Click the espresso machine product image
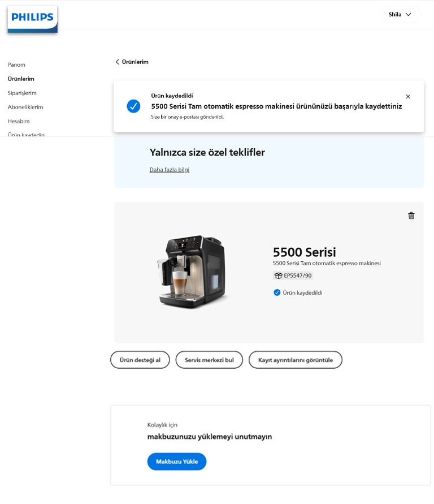The width and height of the screenshot is (434, 504). pyautogui.click(x=192, y=272)
